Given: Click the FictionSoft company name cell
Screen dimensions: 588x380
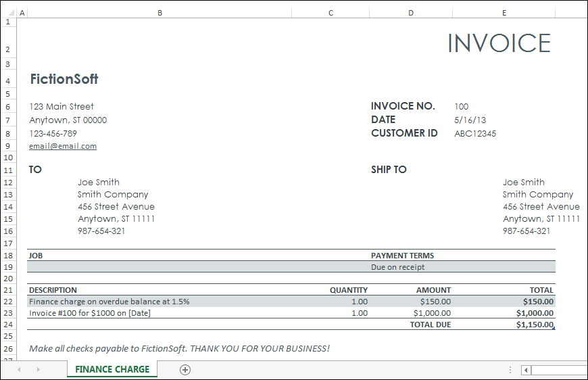Looking at the screenshot, I should point(64,79).
